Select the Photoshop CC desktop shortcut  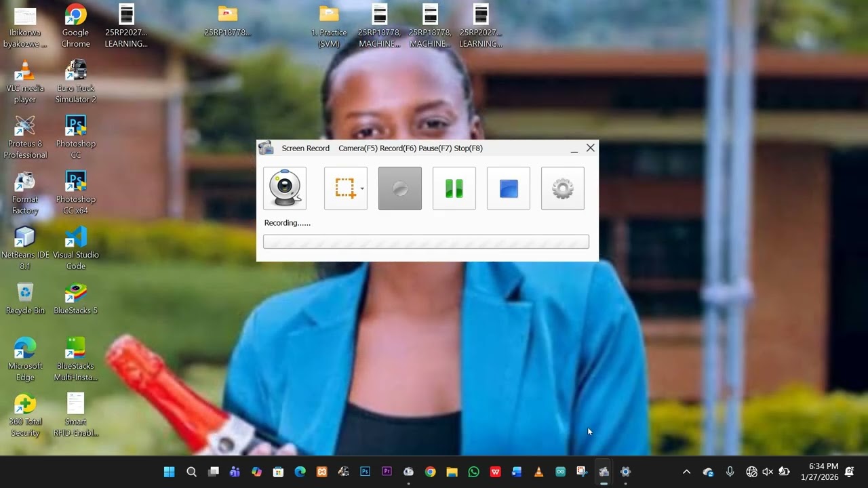pyautogui.click(x=75, y=138)
